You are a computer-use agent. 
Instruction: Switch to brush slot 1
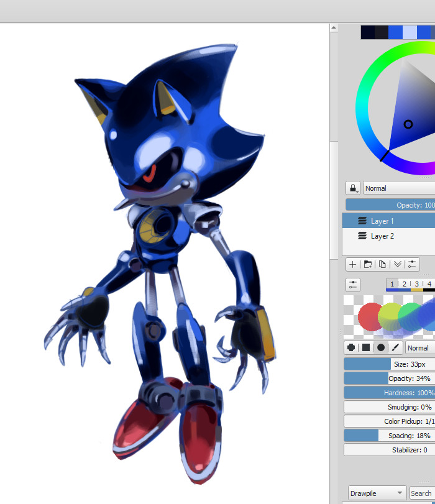tap(392, 285)
